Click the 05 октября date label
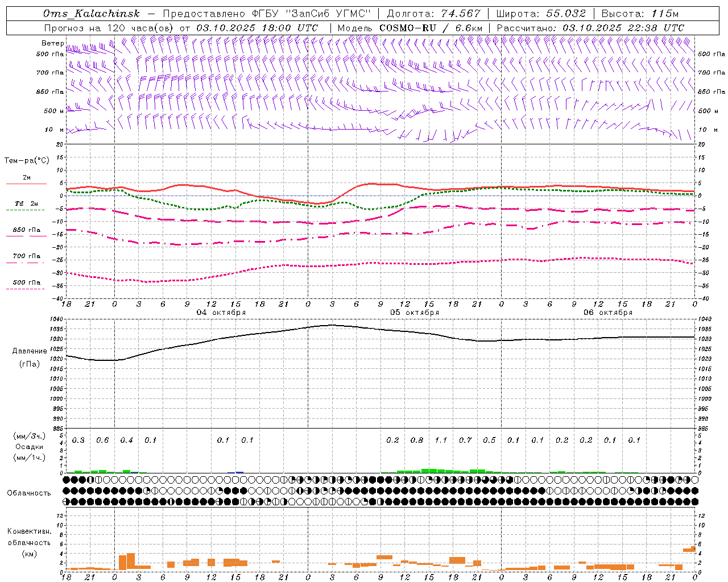This screenshot has height=582, width=728. [x=415, y=313]
